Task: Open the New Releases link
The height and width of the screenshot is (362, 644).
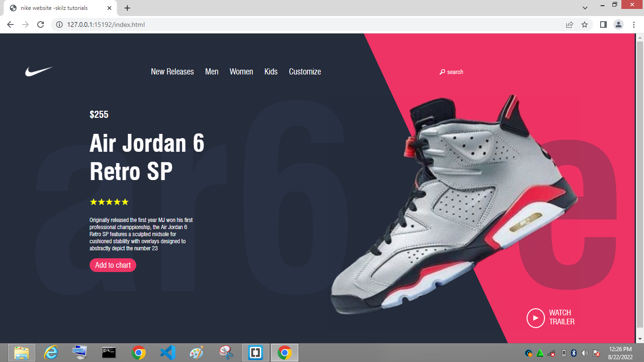Action: click(172, 72)
